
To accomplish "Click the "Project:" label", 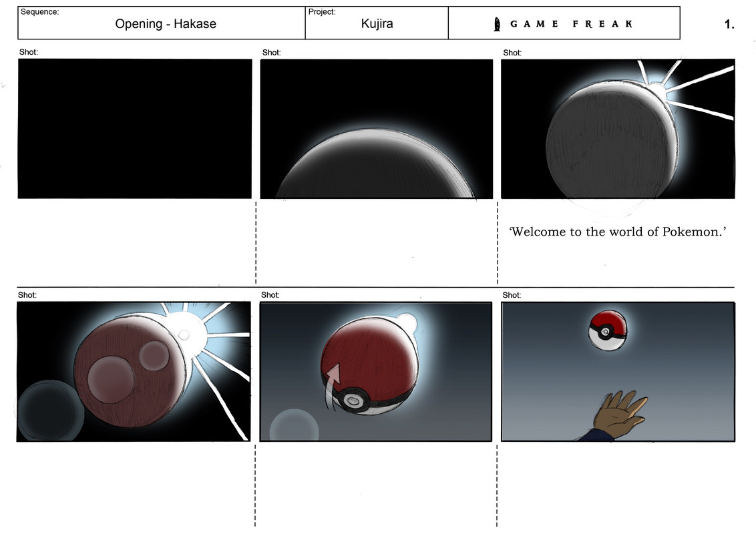I will tap(322, 11).
